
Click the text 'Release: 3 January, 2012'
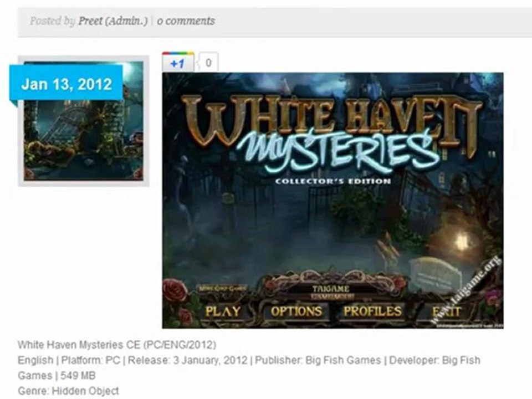pos(188,360)
